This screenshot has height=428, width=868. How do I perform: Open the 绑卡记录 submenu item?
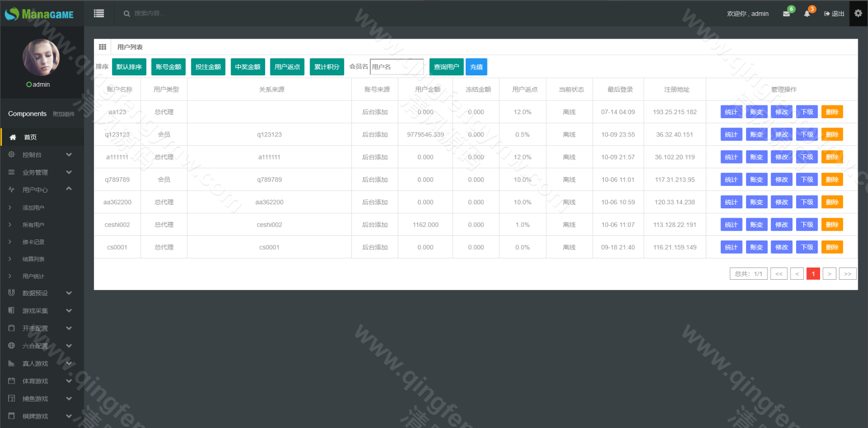coord(33,242)
